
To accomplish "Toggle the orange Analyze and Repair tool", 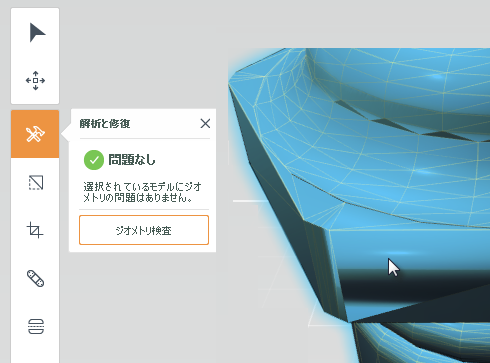I will (x=35, y=134).
